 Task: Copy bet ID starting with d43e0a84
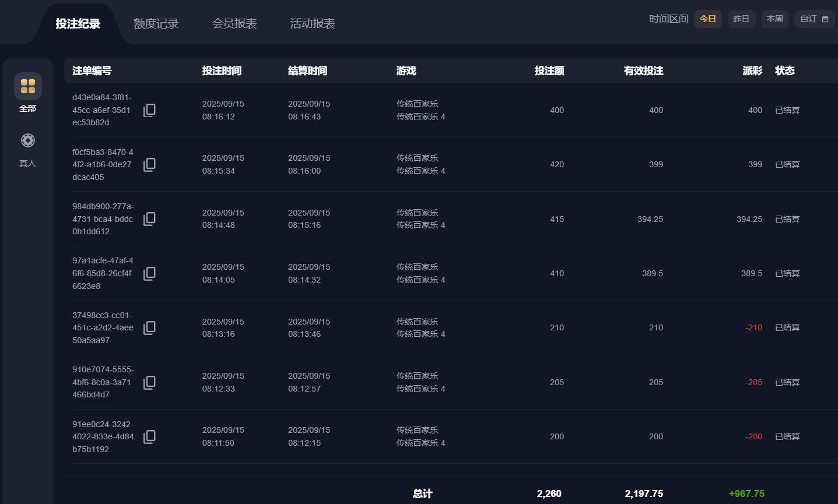(x=149, y=110)
